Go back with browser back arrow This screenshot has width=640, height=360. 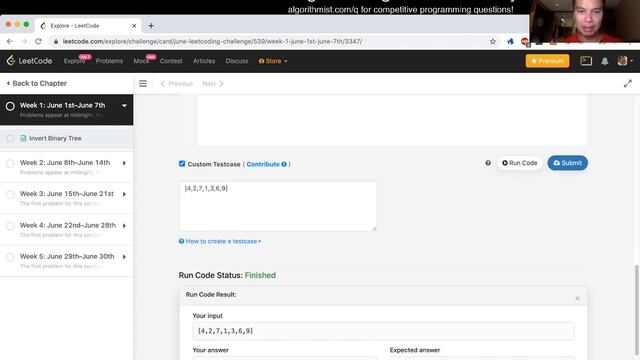click(x=10, y=41)
